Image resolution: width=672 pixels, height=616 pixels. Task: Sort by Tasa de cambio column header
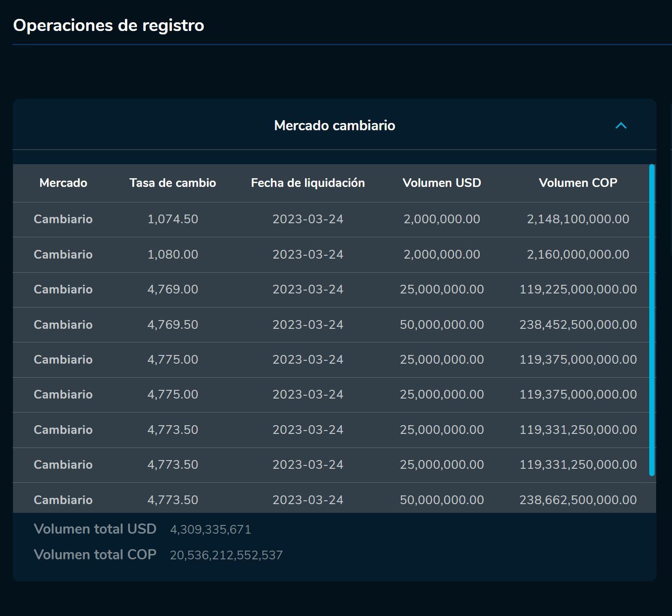172,183
